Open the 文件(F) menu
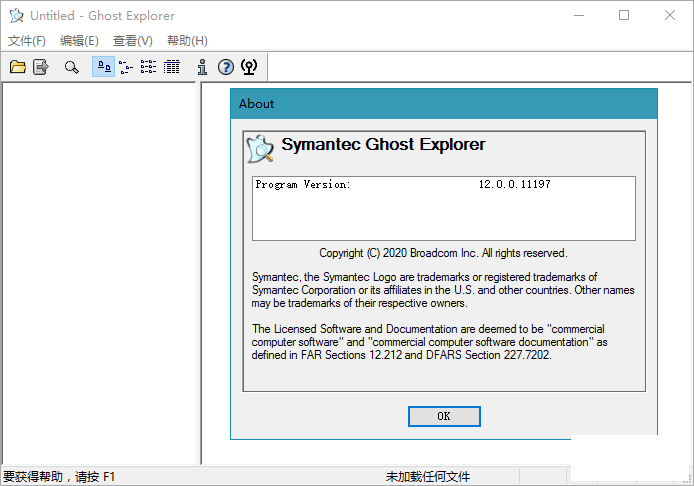The width and height of the screenshot is (694, 486). [x=27, y=41]
